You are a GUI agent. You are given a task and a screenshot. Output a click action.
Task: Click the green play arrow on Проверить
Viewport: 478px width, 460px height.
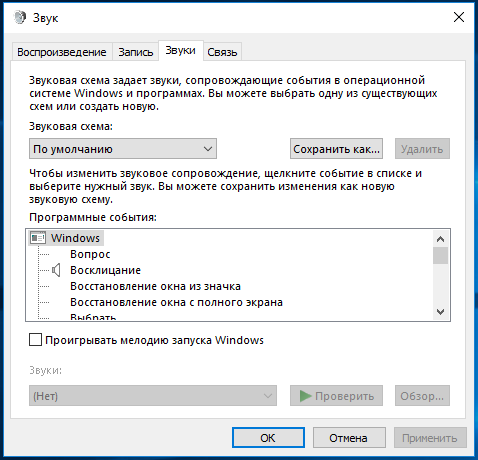click(x=305, y=396)
